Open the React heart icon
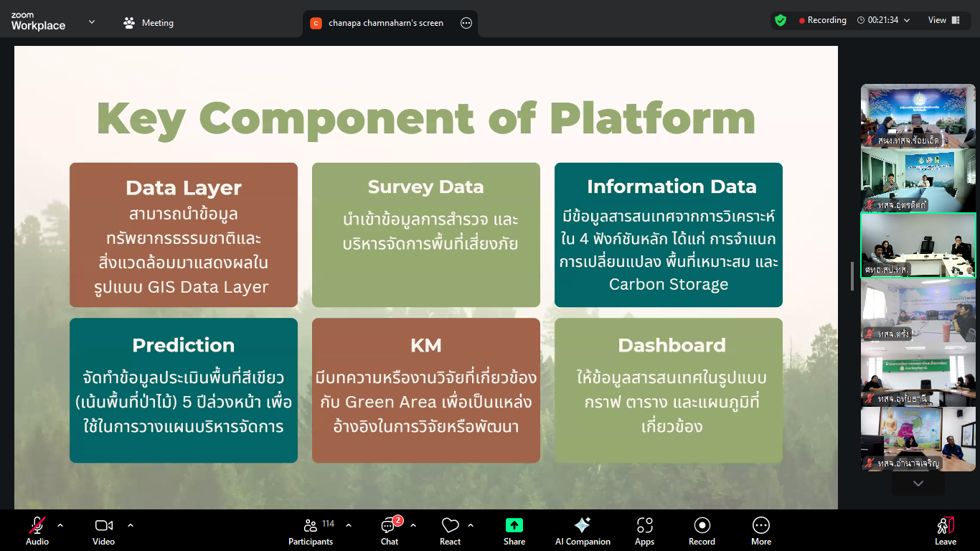980x551 pixels. [x=450, y=525]
